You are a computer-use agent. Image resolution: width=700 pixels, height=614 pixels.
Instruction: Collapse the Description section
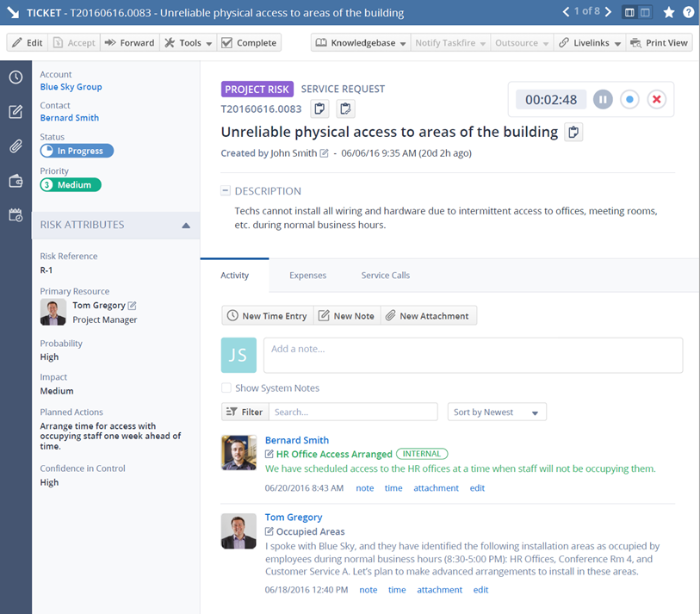226,190
